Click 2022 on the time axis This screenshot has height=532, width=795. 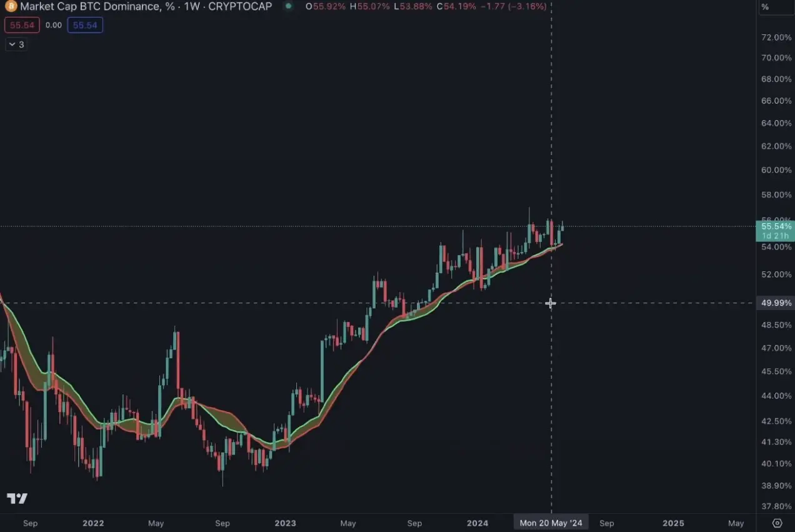coord(93,523)
